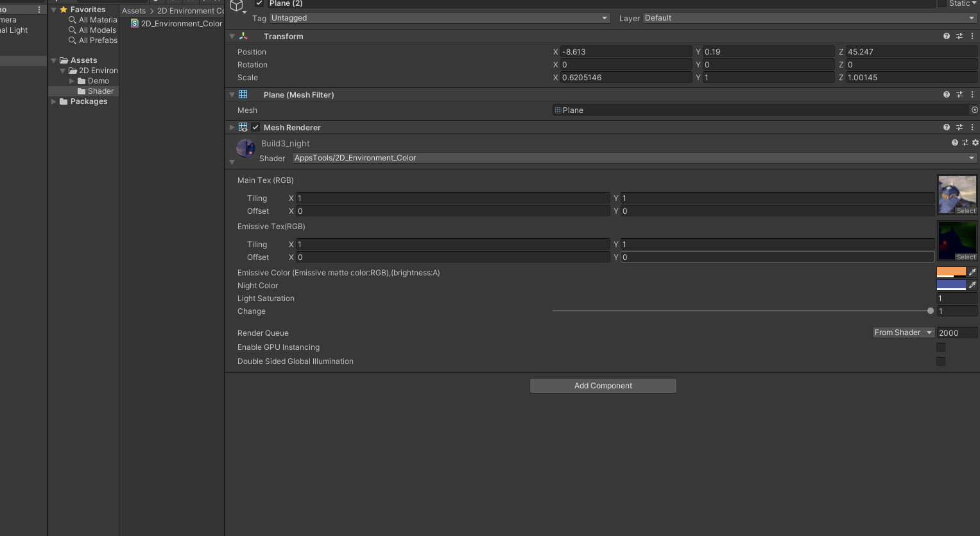
Task: Click the Emissive Color eyedropper icon
Action: pos(973,272)
